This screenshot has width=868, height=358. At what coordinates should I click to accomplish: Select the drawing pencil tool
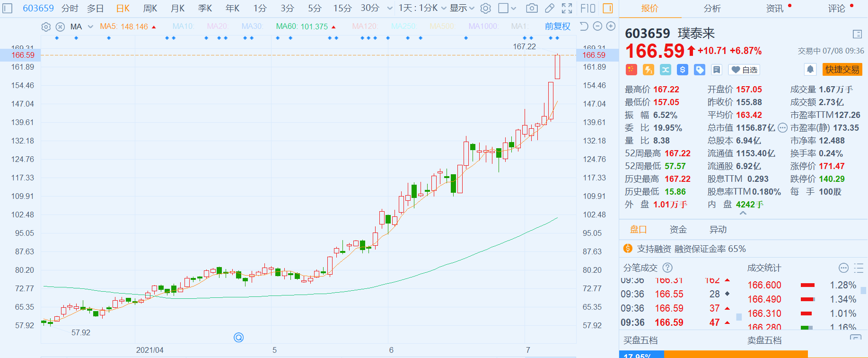tap(549, 9)
